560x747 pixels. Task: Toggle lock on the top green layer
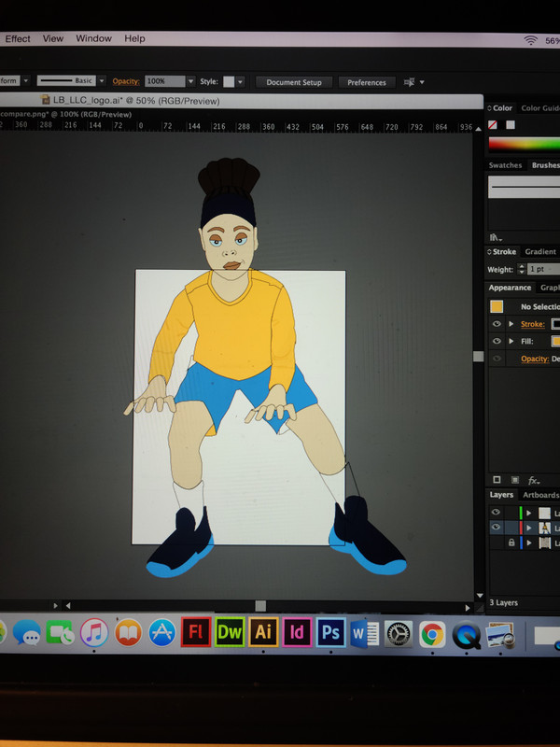pyautogui.click(x=511, y=513)
